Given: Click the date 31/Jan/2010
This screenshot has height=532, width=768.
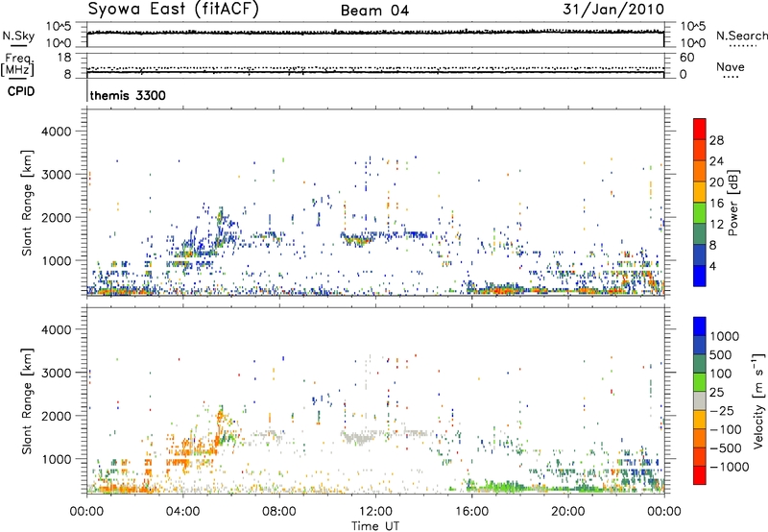Looking at the screenshot, I should coord(613,10).
